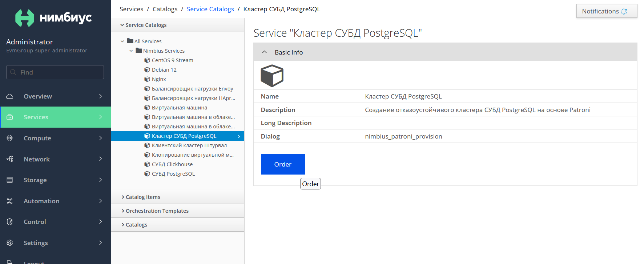Select СУБД PostgreSQL service

pos(173,174)
